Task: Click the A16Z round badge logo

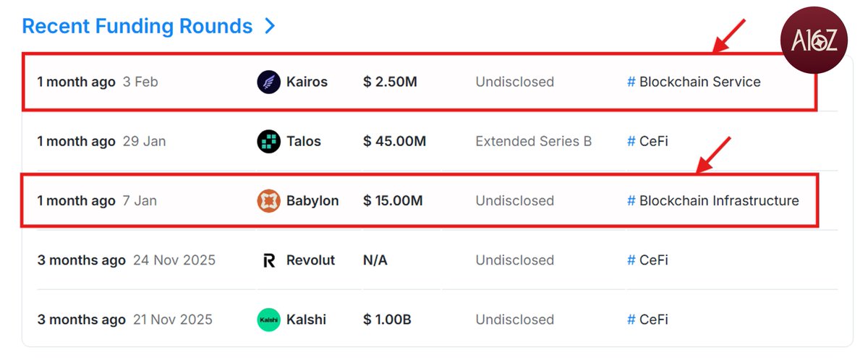Action: [813, 42]
